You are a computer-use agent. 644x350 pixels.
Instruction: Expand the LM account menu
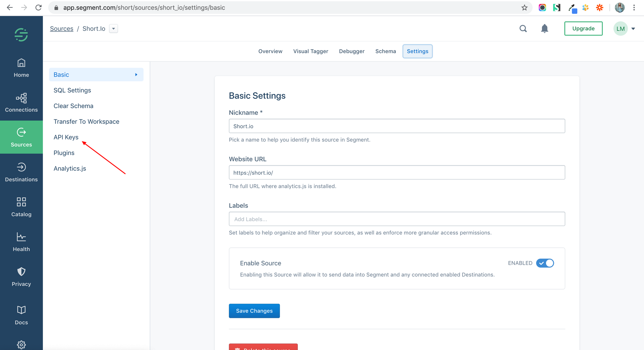click(625, 28)
